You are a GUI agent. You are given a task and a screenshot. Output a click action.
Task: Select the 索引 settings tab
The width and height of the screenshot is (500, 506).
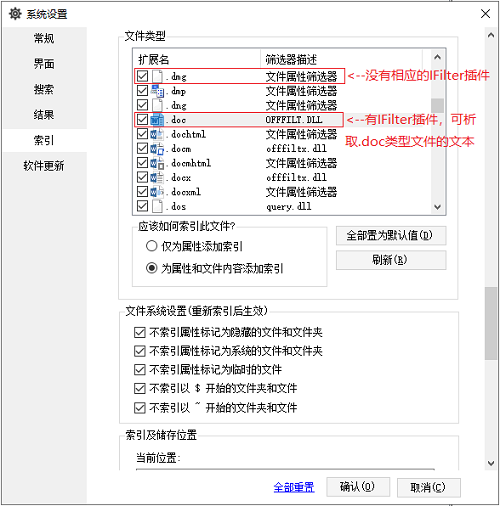[x=45, y=140]
